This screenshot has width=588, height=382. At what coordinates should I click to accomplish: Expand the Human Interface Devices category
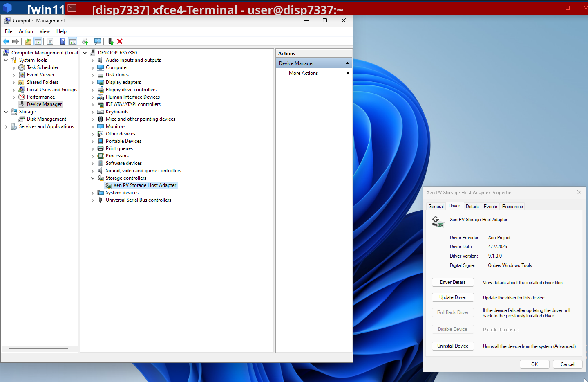(93, 97)
